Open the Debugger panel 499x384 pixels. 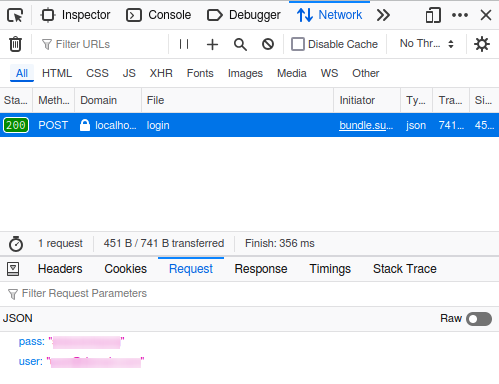point(244,15)
